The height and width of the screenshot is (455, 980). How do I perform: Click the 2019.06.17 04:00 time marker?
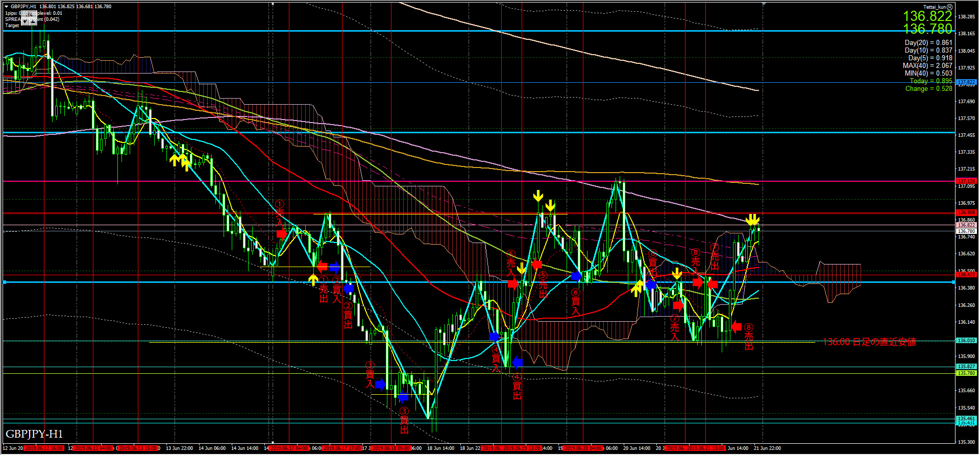tap(289, 448)
